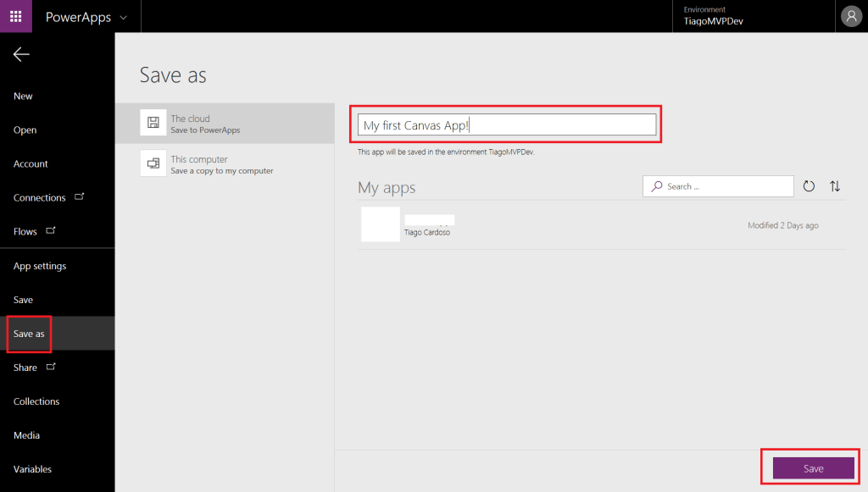The height and width of the screenshot is (492, 868).
Task: Go to App settings
Action: coord(40,266)
